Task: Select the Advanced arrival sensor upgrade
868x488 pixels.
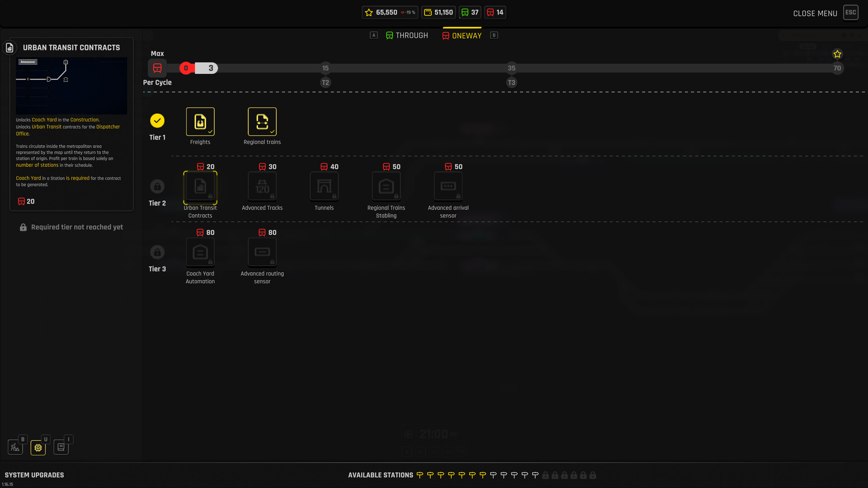Action: point(448,186)
